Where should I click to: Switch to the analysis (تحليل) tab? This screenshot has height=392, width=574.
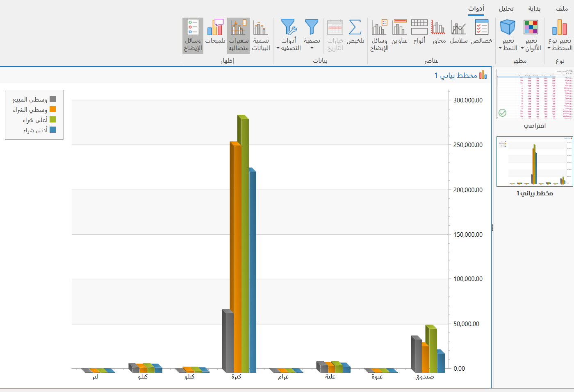point(506,9)
